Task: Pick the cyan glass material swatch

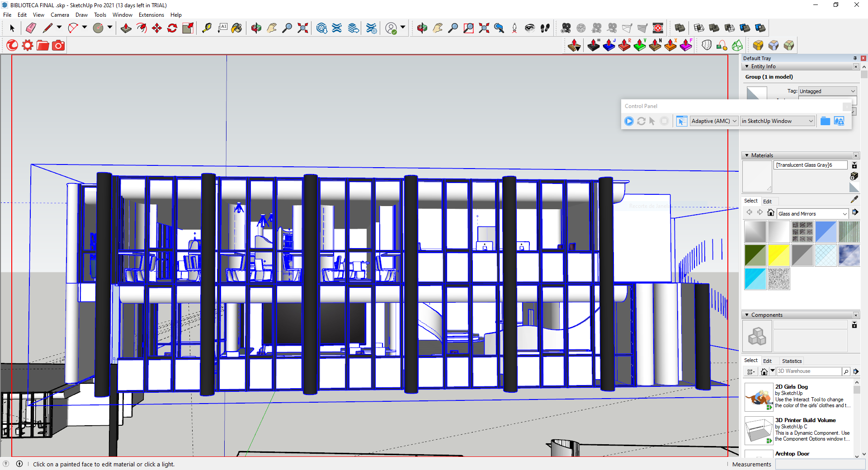Action: coord(755,279)
